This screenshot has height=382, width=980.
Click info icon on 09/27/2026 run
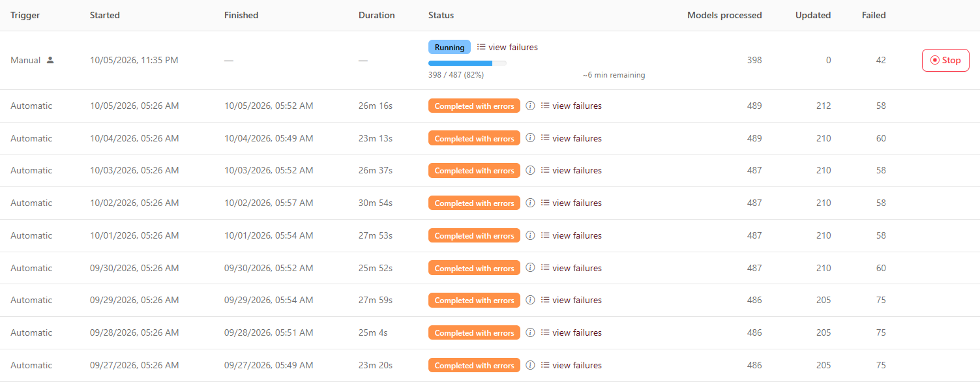tap(530, 365)
